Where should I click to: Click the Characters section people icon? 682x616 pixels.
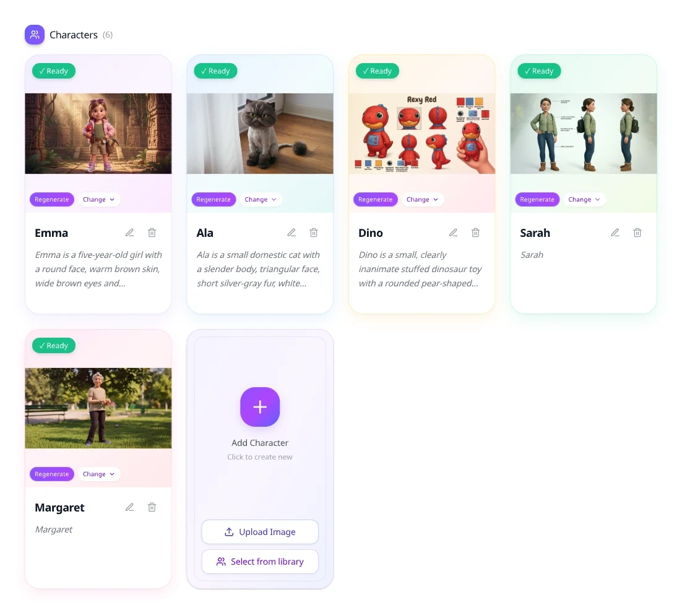35,35
